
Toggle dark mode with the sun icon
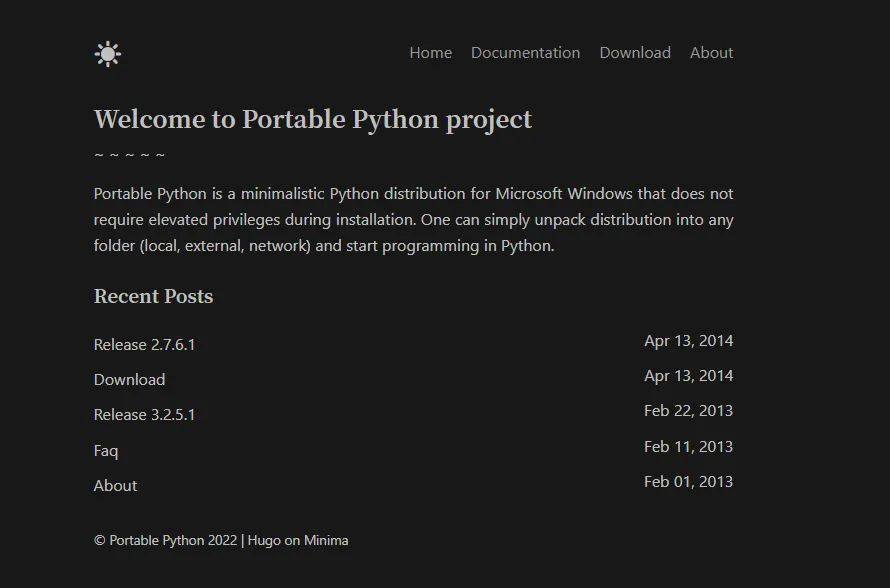106,52
